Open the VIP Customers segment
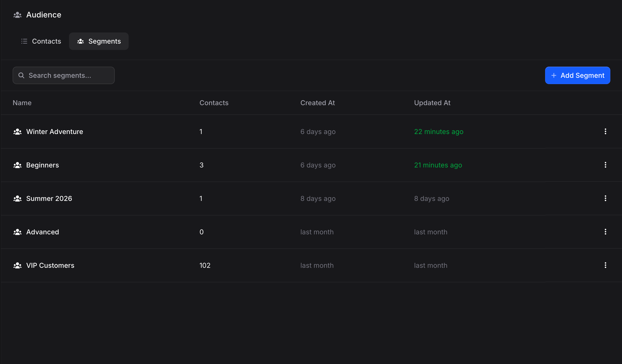The width and height of the screenshot is (622, 364). tap(50, 265)
